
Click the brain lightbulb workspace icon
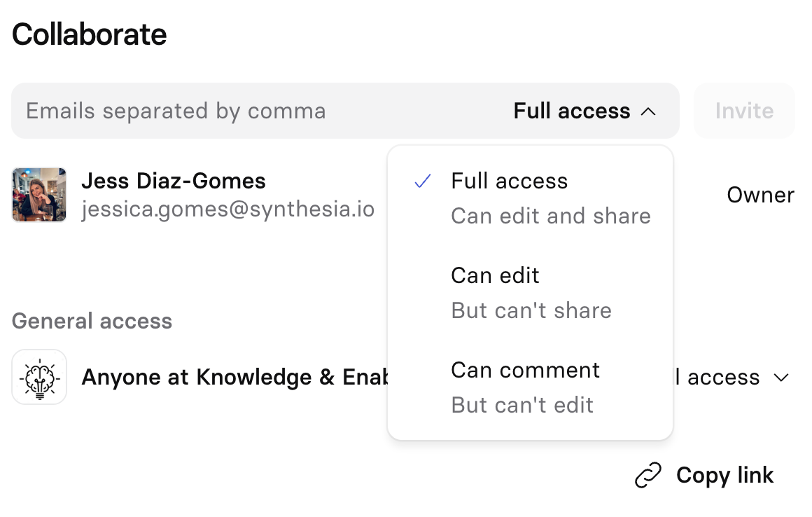click(39, 377)
